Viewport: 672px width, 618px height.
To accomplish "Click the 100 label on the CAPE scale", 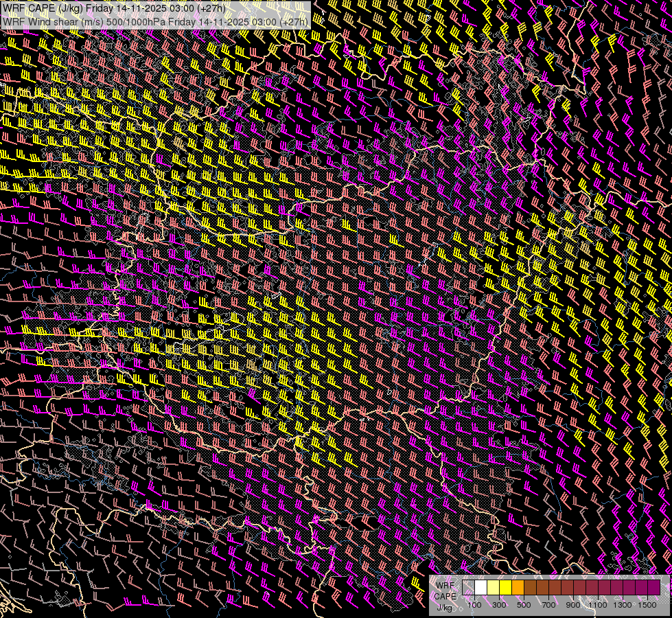I will (474, 605).
